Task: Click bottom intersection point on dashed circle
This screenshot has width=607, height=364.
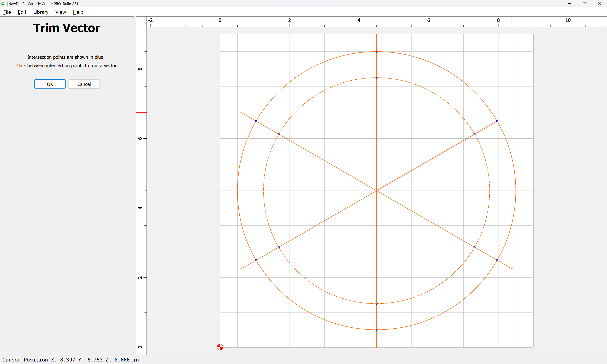Action: pyautogui.click(x=376, y=304)
